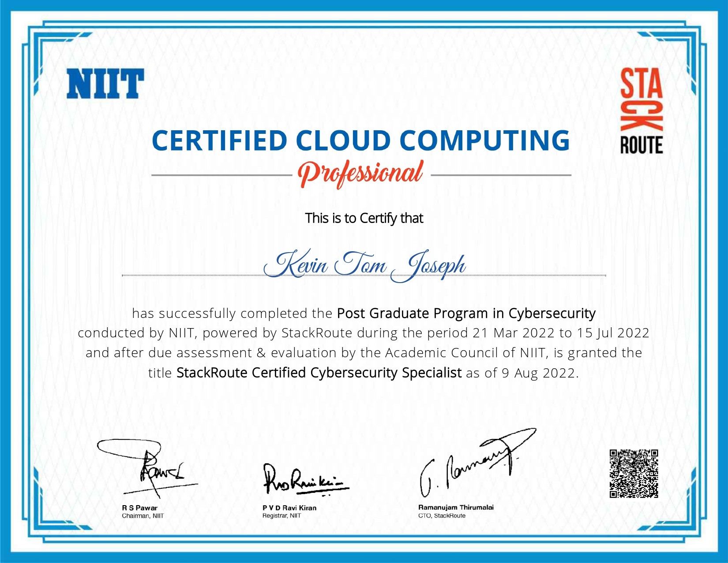Click the NIIT logo

point(105,83)
